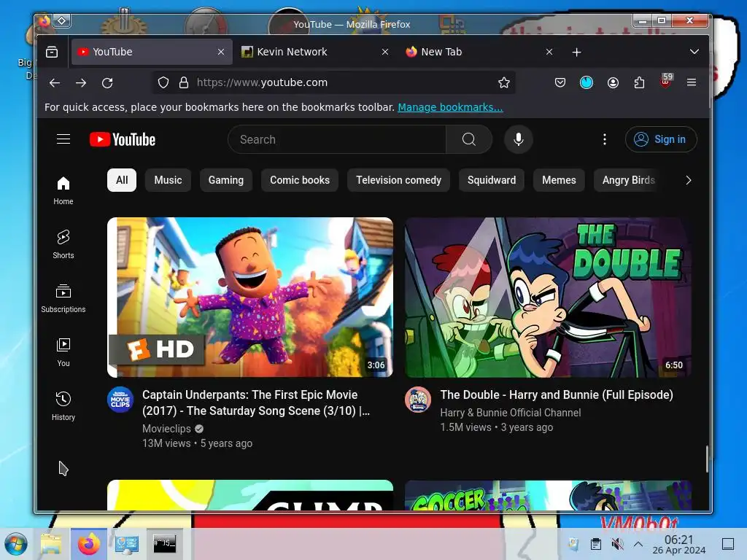Start voice search with microphone icon

point(519,139)
